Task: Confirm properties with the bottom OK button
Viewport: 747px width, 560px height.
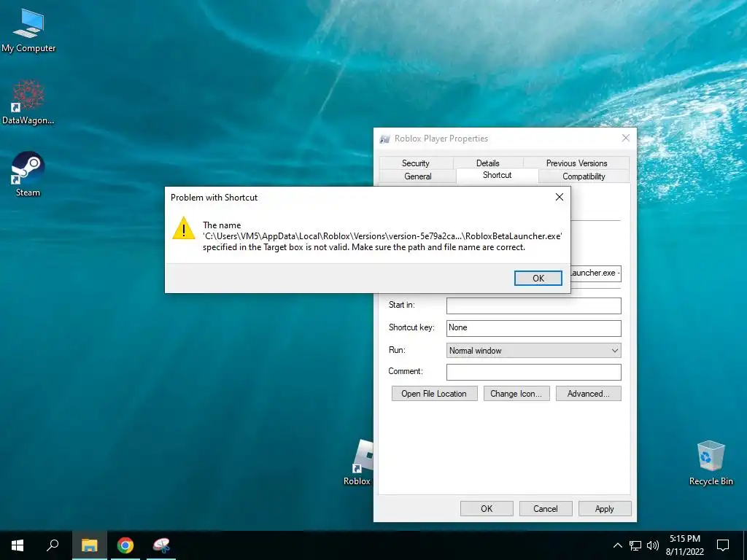Action: tap(487, 508)
